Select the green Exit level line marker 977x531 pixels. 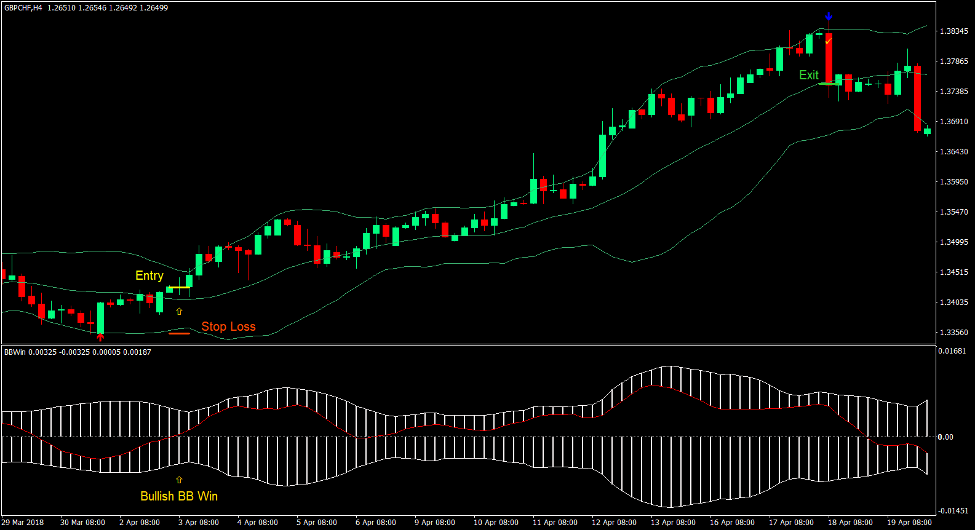pos(829,84)
